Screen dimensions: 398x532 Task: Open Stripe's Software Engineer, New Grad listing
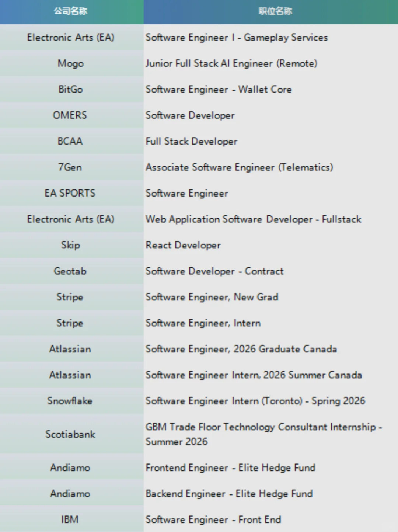[212, 297]
